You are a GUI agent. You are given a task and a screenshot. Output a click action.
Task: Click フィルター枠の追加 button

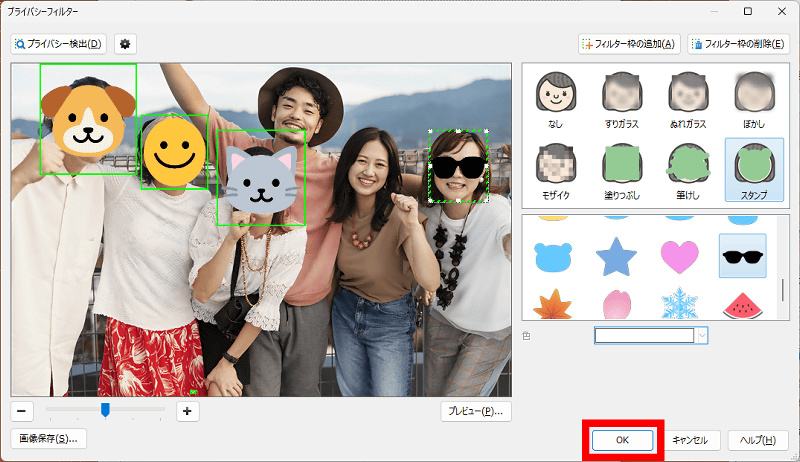pyautogui.click(x=630, y=44)
